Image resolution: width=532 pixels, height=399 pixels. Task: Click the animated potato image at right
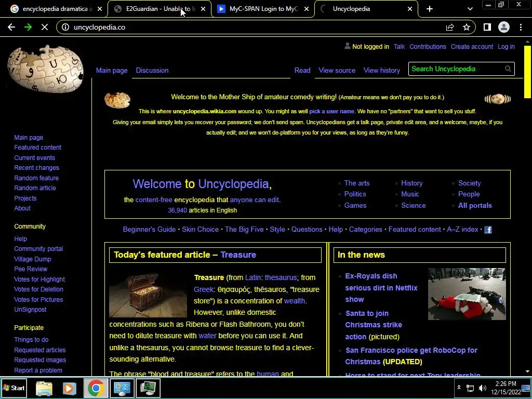pos(498,99)
